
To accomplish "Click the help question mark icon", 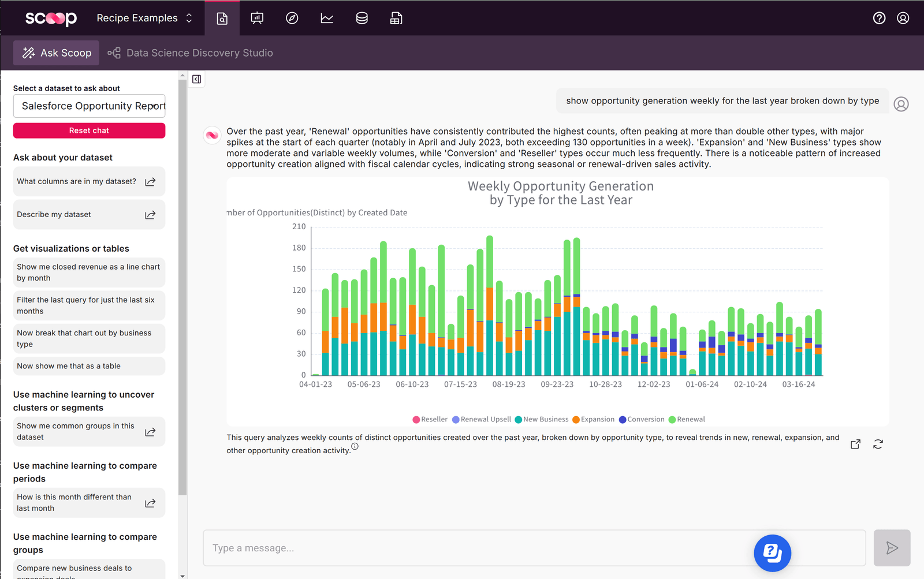I will point(879,18).
